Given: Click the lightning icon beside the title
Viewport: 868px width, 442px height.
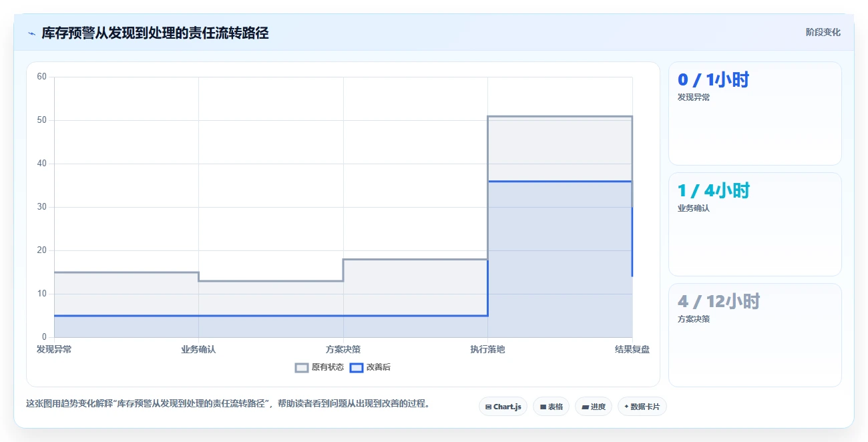Looking at the screenshot, I should 31,33.
